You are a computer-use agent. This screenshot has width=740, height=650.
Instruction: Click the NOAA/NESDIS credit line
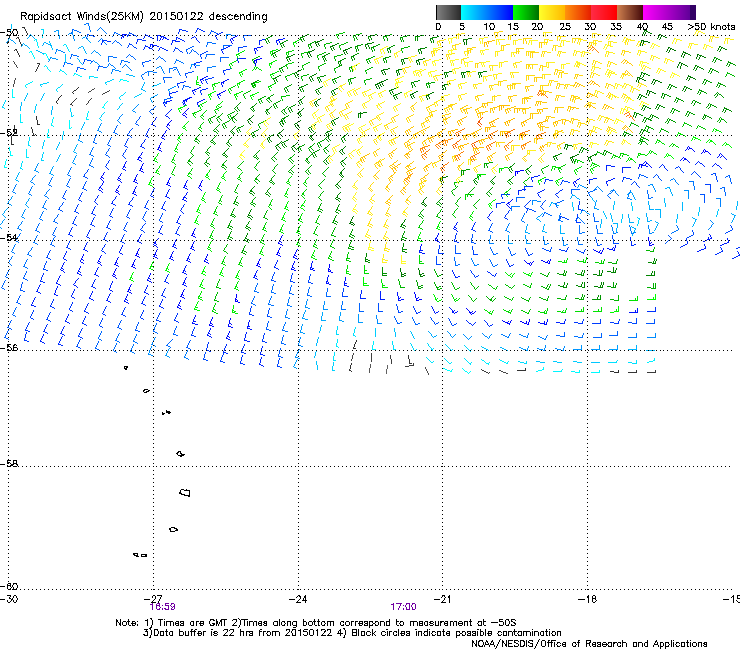[589, 643]
